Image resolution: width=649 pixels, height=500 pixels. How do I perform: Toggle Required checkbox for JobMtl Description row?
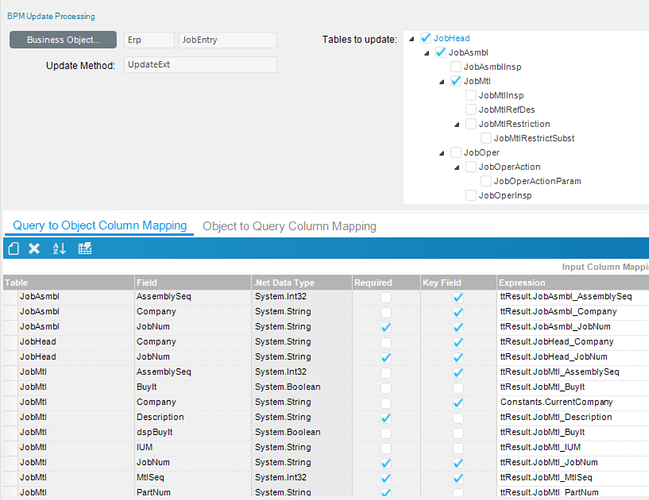click(386, 417)
